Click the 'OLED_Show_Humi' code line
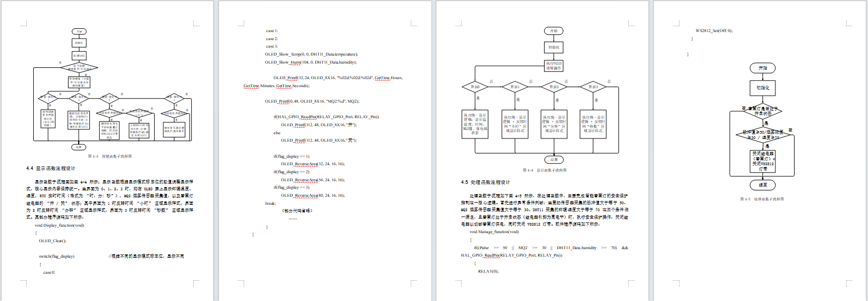Screen dimensions: 868x301 [311, 62]
